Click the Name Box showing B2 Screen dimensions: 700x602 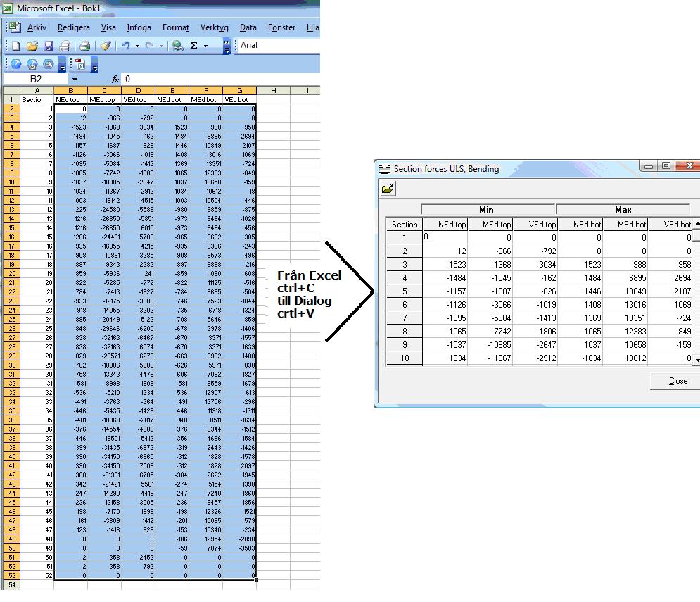tap(36, 79)
